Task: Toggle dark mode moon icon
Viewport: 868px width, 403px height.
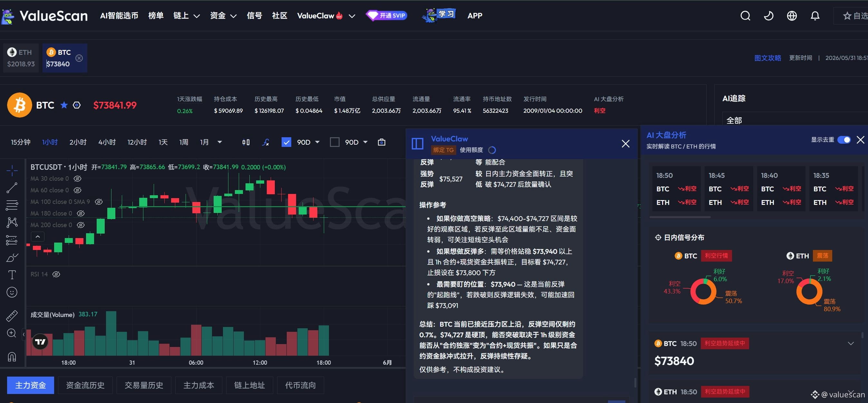Action: click(x=768, y=16)
